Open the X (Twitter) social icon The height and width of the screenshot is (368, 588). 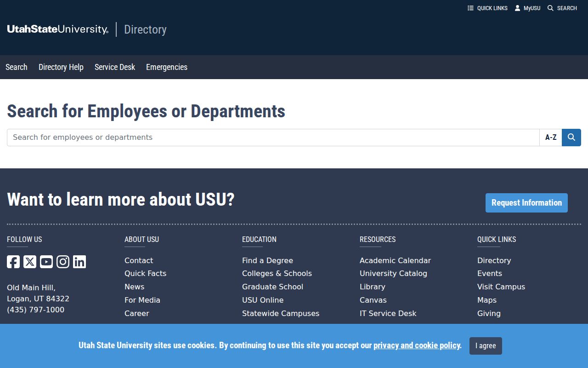(30, 262)
